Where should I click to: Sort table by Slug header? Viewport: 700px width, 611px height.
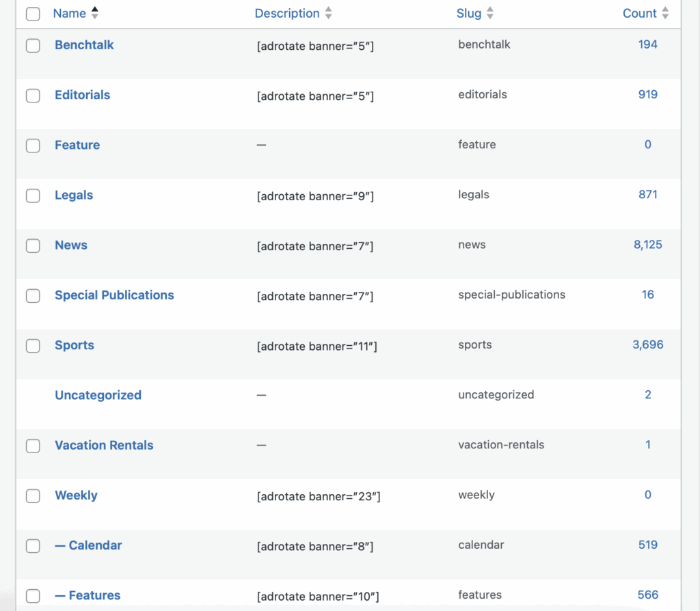point(469,13)
